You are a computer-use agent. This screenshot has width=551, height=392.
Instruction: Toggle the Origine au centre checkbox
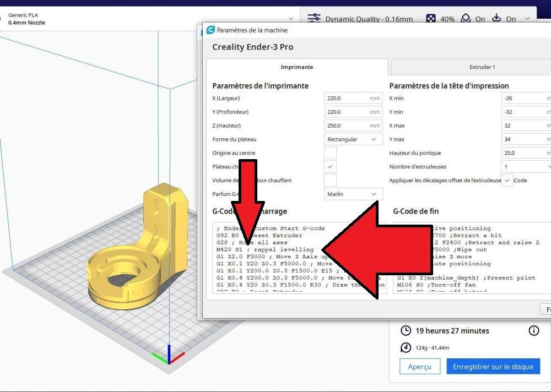[330, 153]
